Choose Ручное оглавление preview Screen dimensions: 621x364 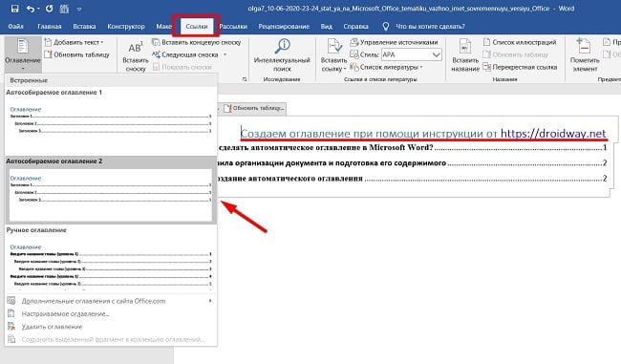[x=111, y=260]
